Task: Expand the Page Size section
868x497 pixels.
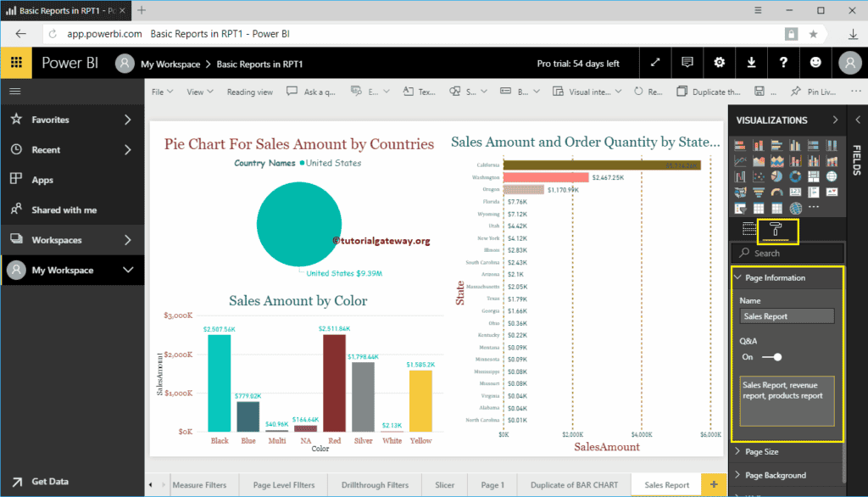Action: [x=763, y=451]
